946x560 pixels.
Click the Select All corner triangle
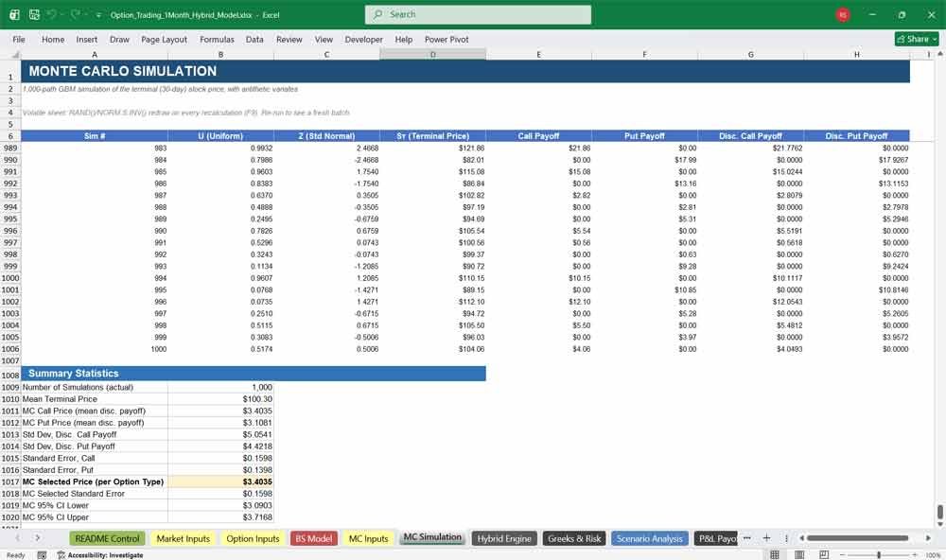point(15,55)
